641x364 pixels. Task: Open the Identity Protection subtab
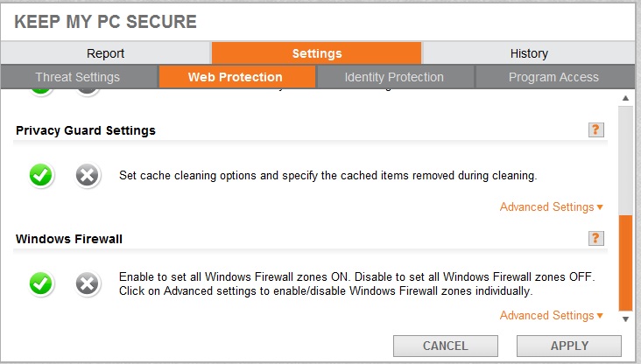coord(394,77)
